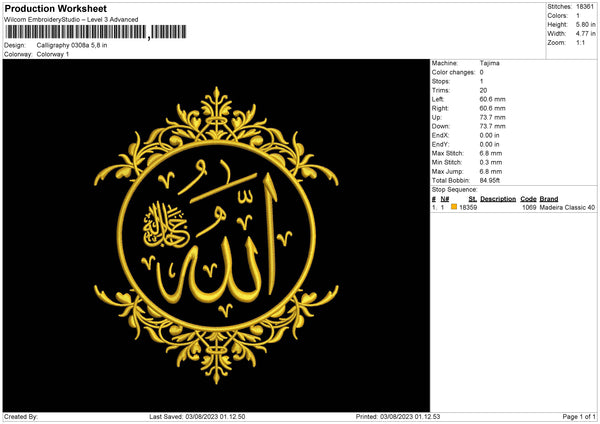Click the Last Saved timestamp in footer
Viewport: 600px width, 424px height.
pyautogui.click(x=197, y=417)
